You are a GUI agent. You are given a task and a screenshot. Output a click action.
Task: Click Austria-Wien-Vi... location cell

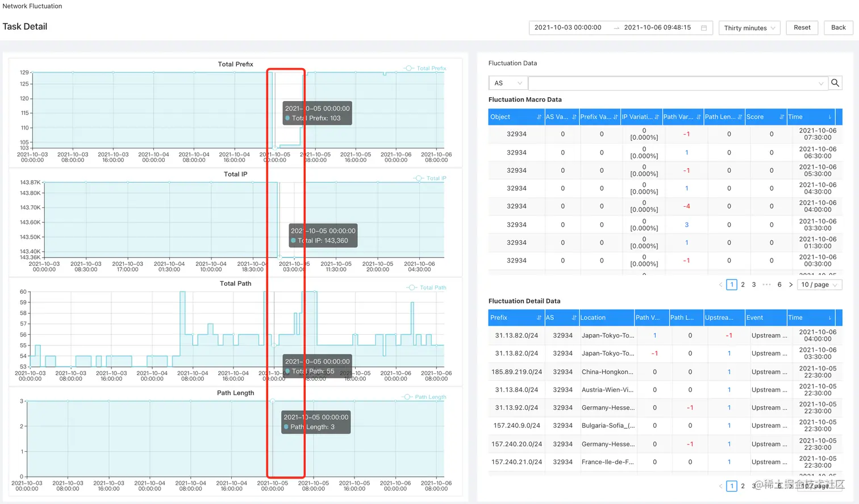[607, 390]
